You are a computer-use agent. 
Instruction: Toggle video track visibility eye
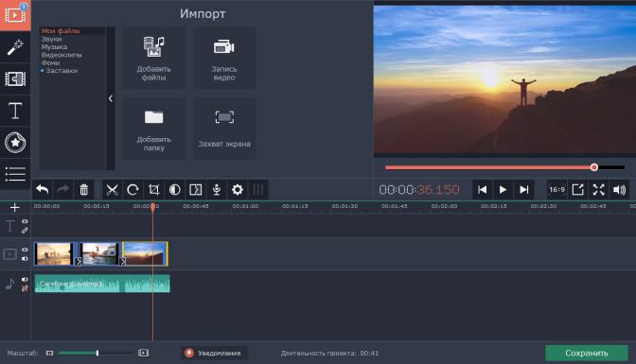25,250
